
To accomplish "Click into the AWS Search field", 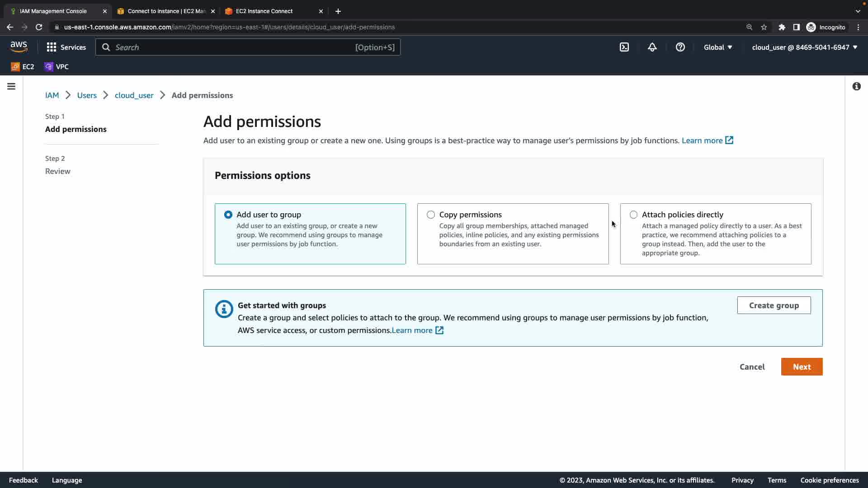I will pos(235,47).
